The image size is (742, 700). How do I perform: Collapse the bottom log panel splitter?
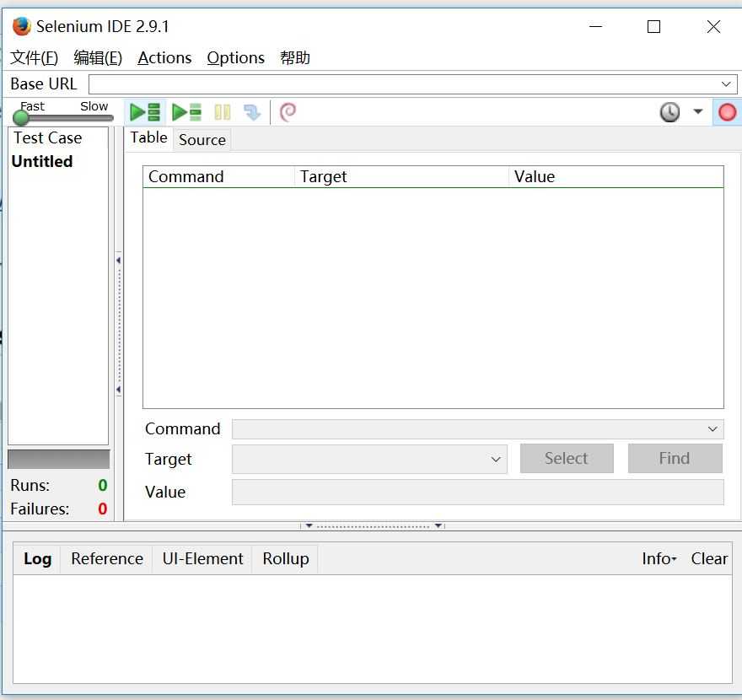(x=373, y=525)
